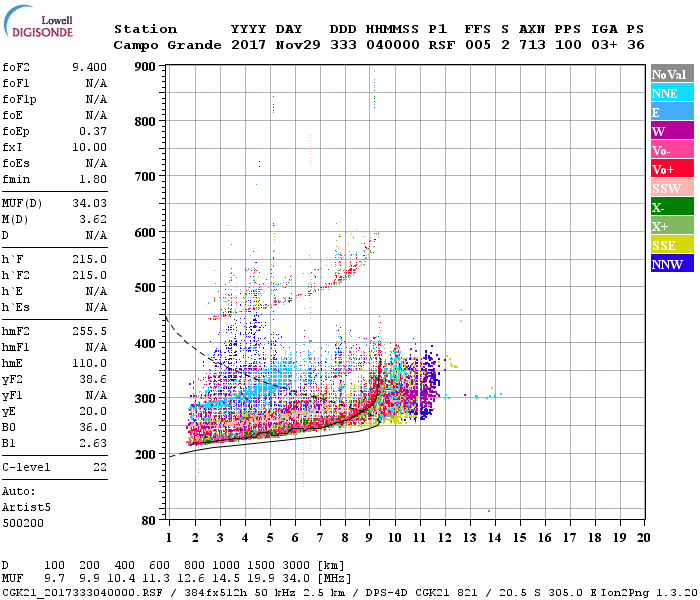Select the SSE yellow legend swatch
The height and width of the screenshot is (600, 700).
672,245
